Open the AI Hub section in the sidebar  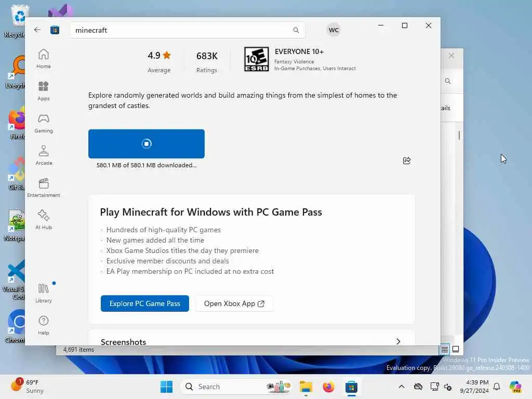44,220
